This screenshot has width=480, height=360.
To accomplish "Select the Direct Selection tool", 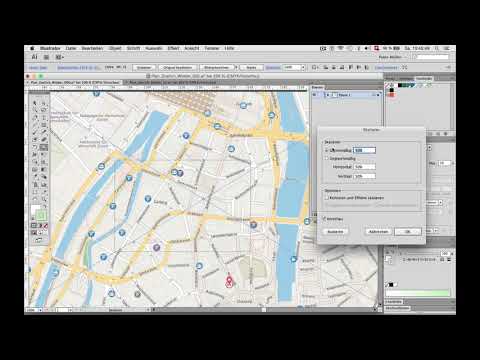I will click(x=44, y=103).
